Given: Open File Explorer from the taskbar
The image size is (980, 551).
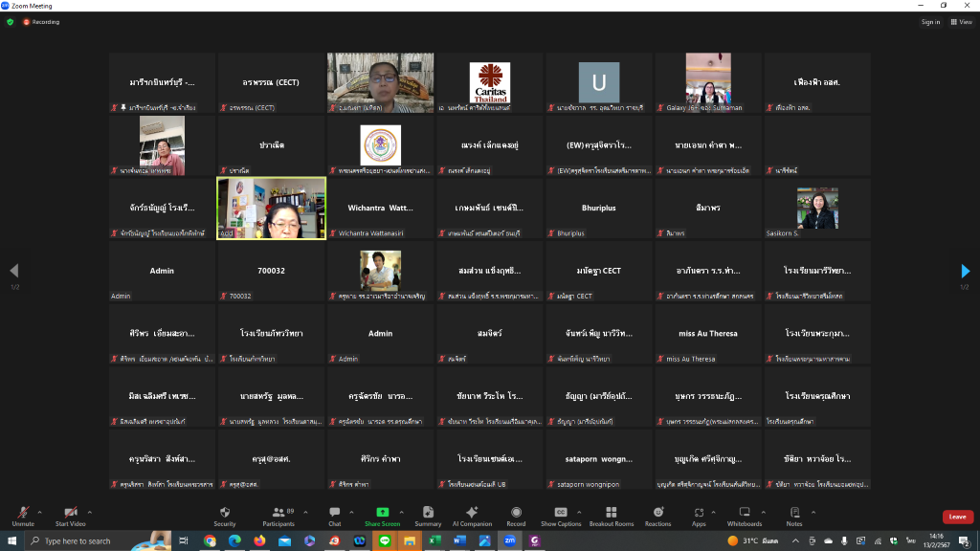Looking at the screenshot, I should [x=410, y=541].
